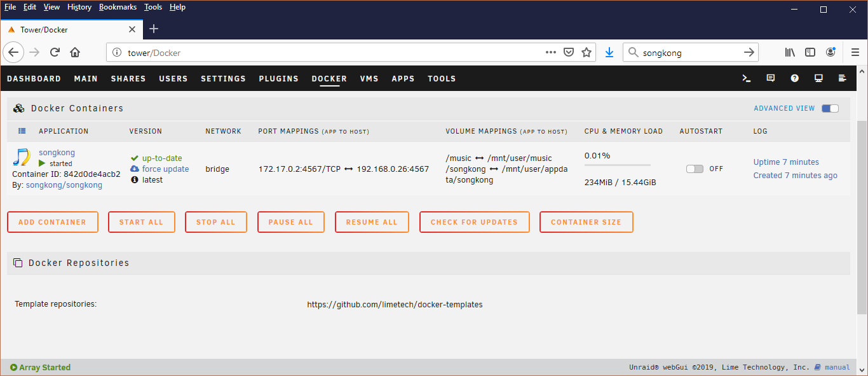Reload the current page
Screen dimensions: 868x376
[x=55, y=52]
